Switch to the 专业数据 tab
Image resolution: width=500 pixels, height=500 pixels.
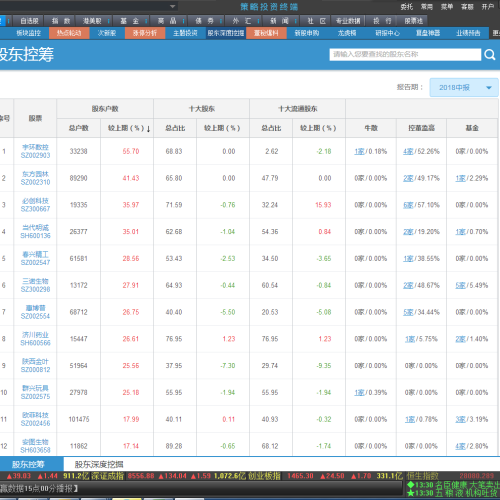(x=348, y=21)
